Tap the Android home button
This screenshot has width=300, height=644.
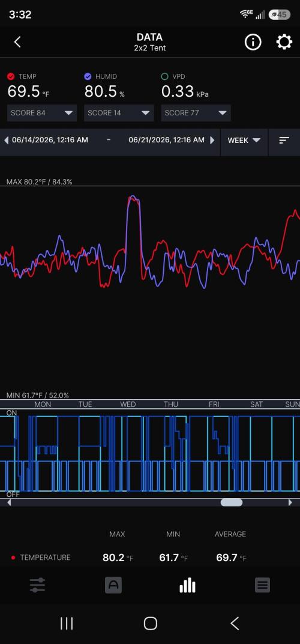[x=150, y=623]
